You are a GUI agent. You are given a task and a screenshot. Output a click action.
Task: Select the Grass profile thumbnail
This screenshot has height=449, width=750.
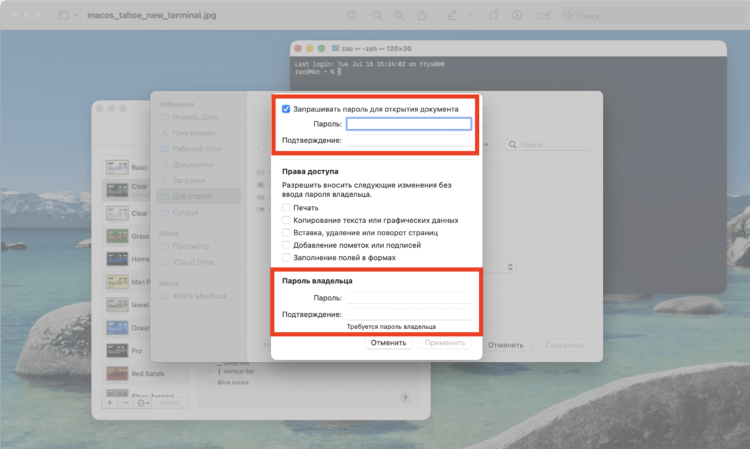click(117, 236)
